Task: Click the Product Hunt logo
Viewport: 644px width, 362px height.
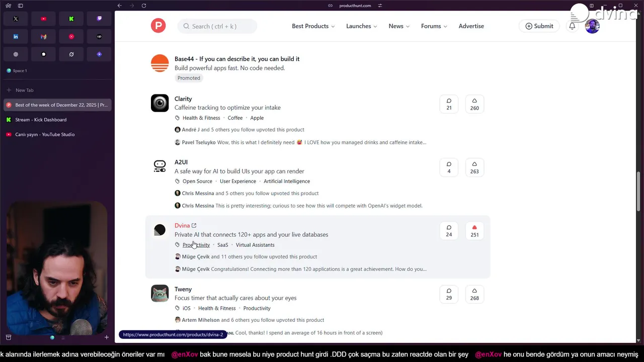Action: coord(158,26)
